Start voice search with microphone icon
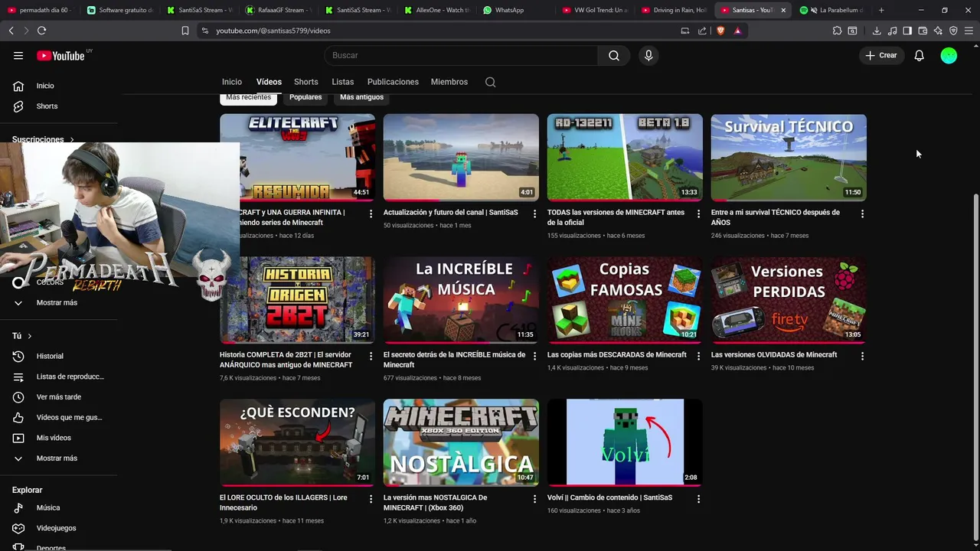980x551 pixels. click(x=648, y=55)
